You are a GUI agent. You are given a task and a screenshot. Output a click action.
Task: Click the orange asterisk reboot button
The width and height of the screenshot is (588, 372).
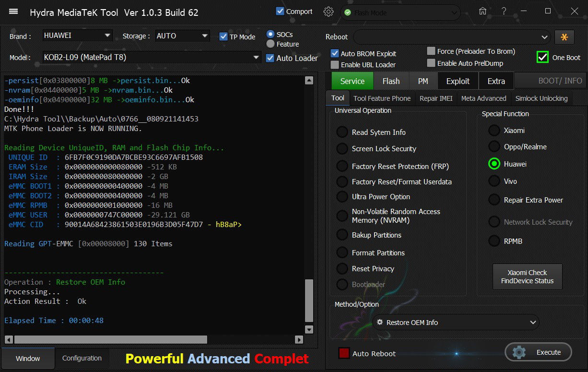(564, 37)
